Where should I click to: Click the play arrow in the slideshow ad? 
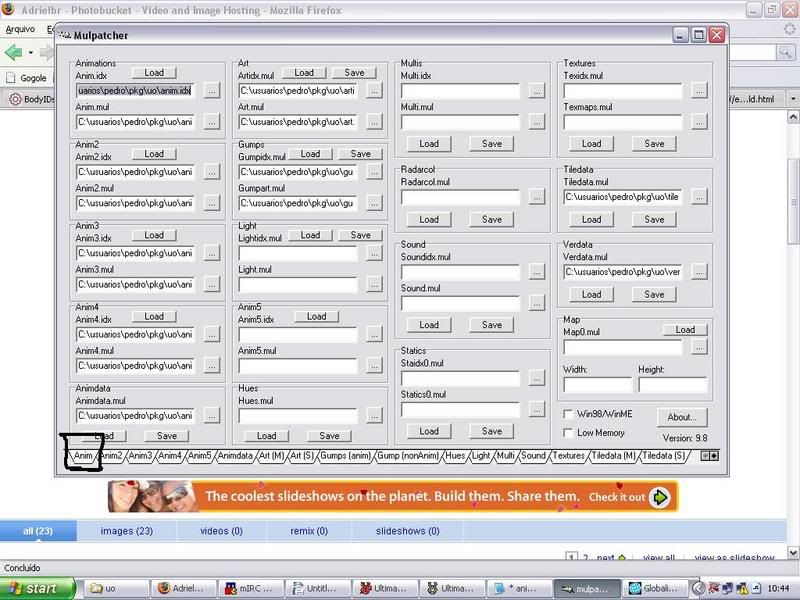(660, 497)
